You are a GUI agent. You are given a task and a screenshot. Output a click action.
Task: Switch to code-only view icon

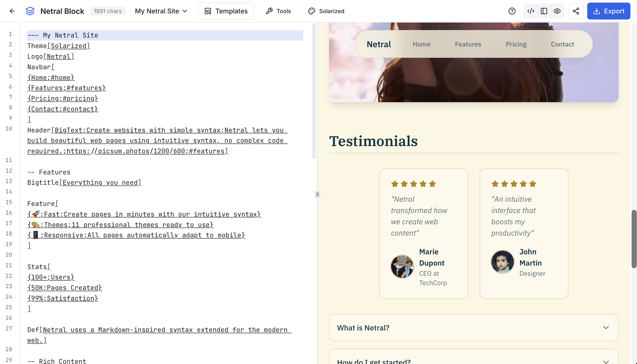[x=531, y=11]
